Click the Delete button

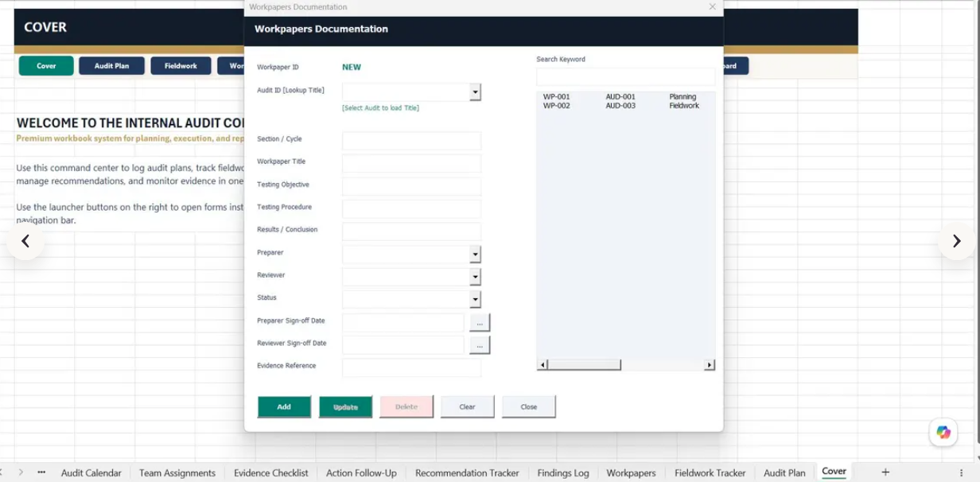406,406
